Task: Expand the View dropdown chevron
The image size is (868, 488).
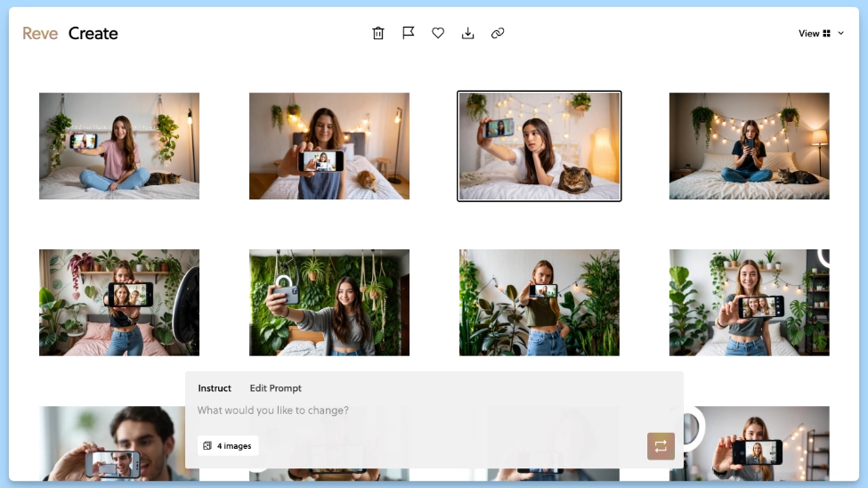Action: [x=841, y=34]
